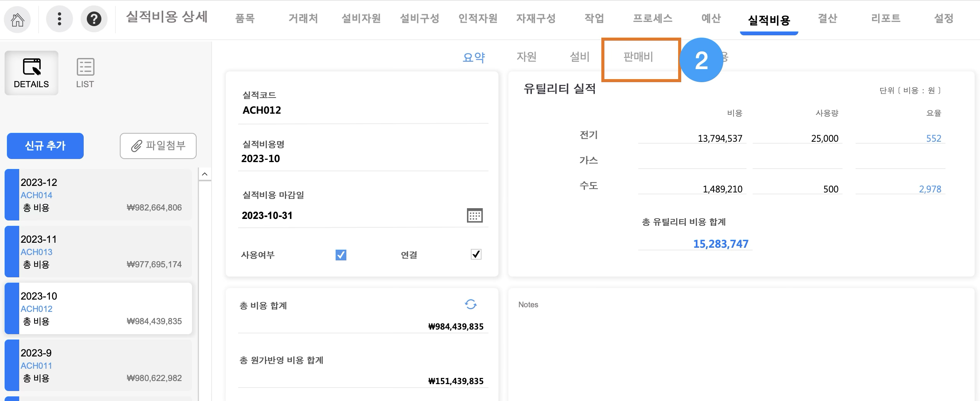Open the 설비자원 menu tab

pos(361,18)
